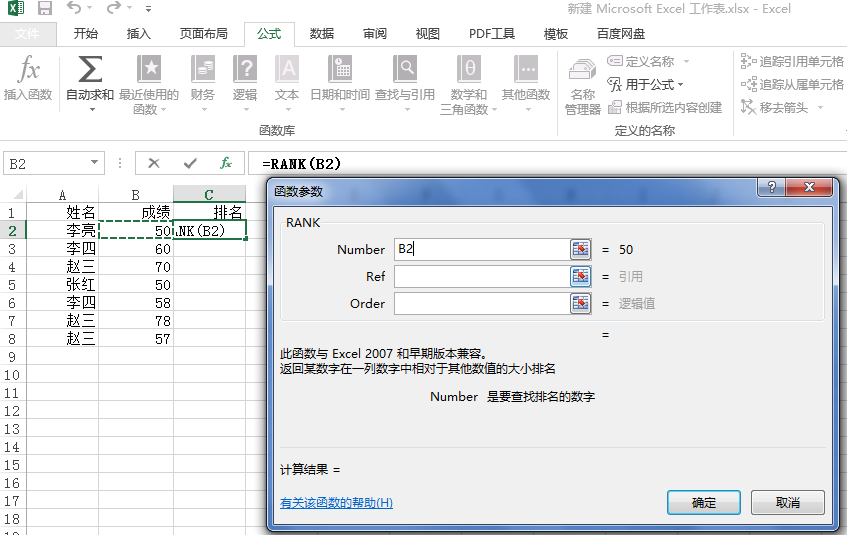Click the Redo arrow icon
The image size is (847, 535).
114,8
